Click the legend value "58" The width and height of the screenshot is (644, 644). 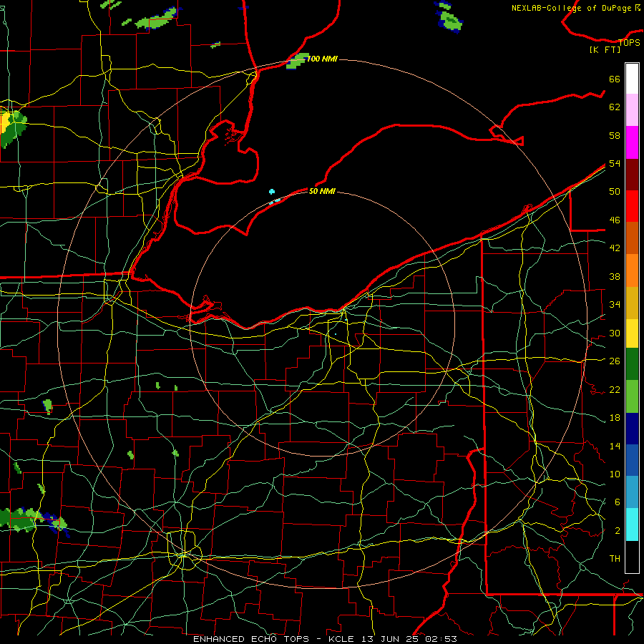(615, 135)
